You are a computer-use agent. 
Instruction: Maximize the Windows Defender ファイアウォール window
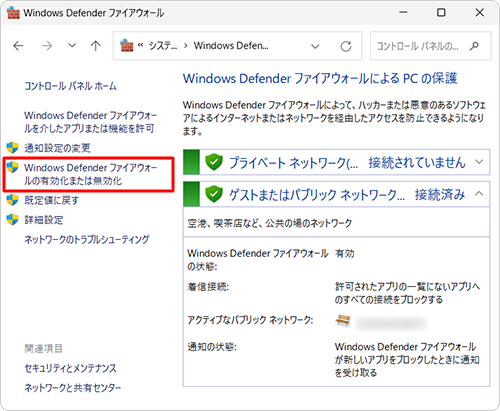point(441,13)
